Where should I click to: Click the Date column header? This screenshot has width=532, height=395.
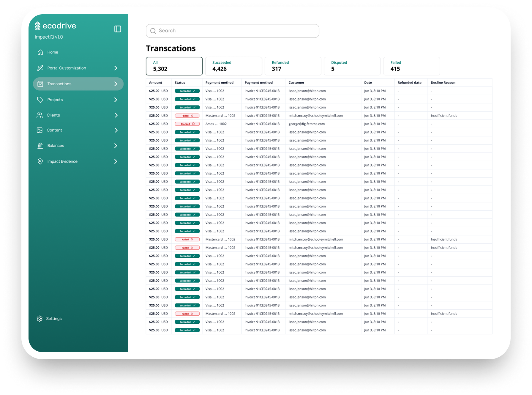(368, 83)
